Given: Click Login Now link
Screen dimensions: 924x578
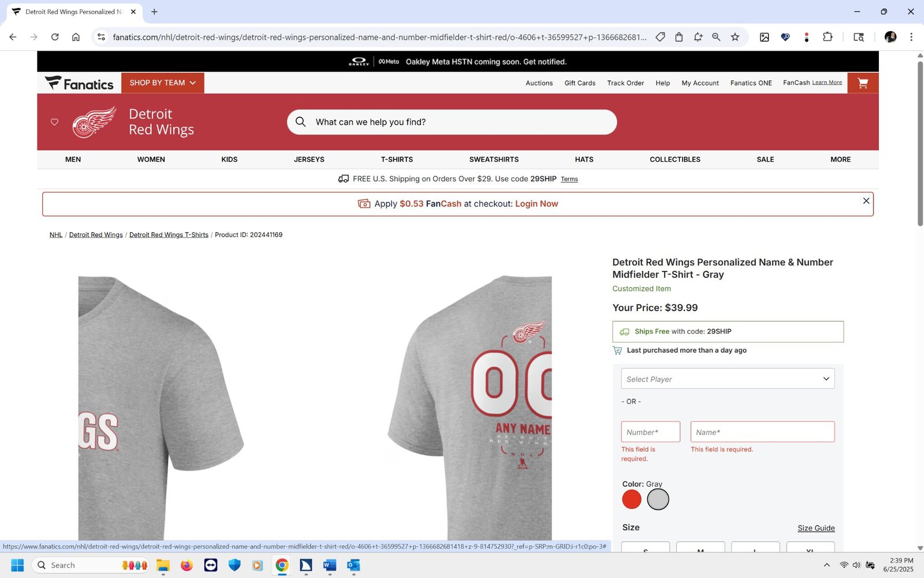Looking at the screenshot, I should click(x=536, y=204).
